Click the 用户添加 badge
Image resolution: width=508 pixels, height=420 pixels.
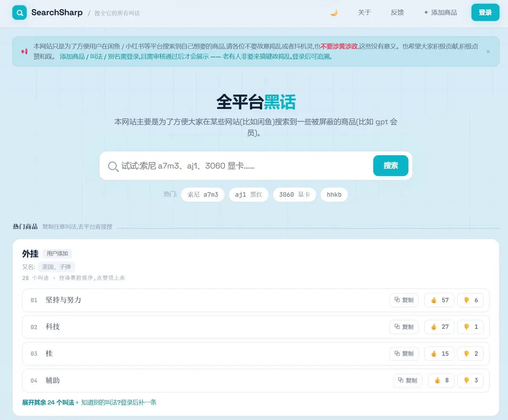57,254
